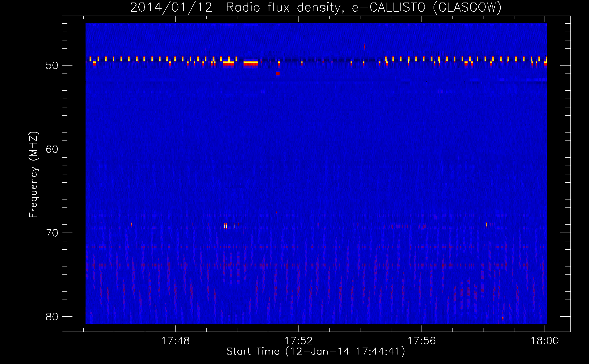Click the 17:56 time tick label
Image resolution: width=589 pixels, height=364 pixels.
422,341
